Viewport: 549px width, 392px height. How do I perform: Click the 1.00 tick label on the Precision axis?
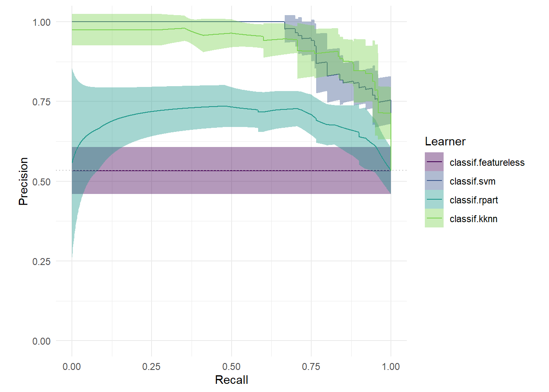41,22
